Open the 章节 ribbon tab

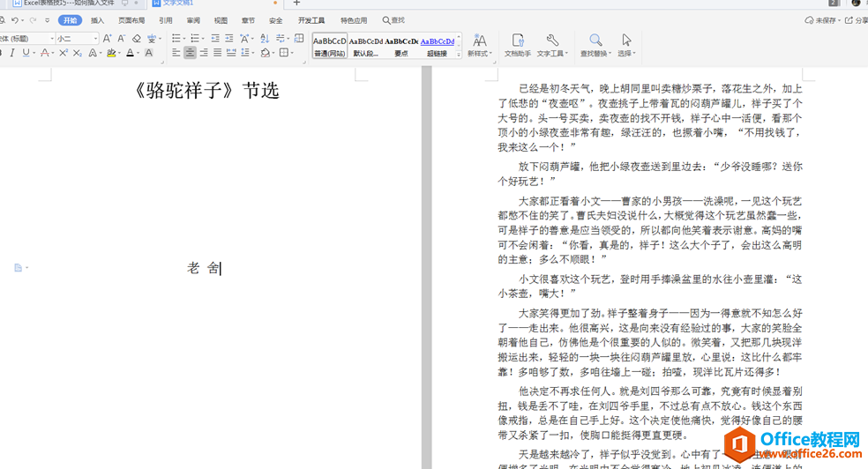pyautogui.click(x=248, y=20)
